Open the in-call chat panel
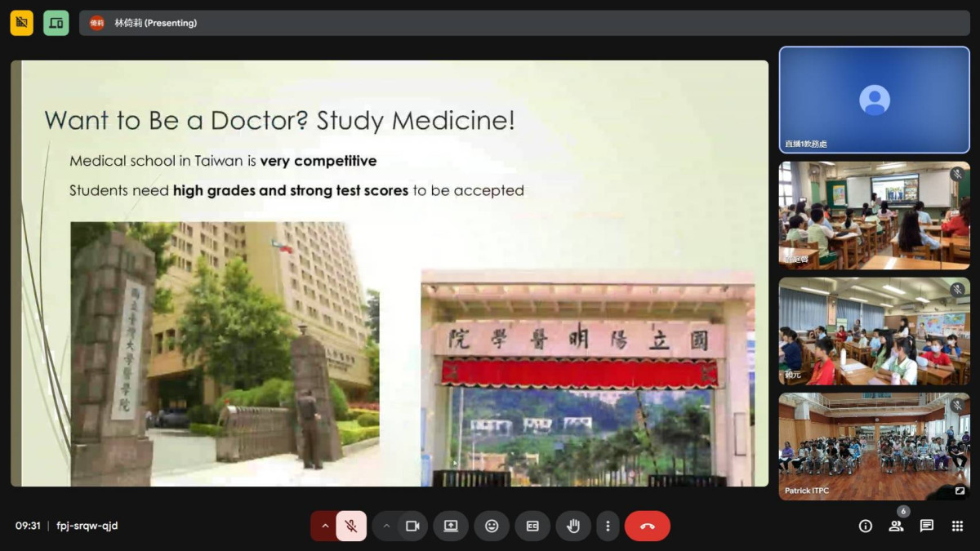 927,527
